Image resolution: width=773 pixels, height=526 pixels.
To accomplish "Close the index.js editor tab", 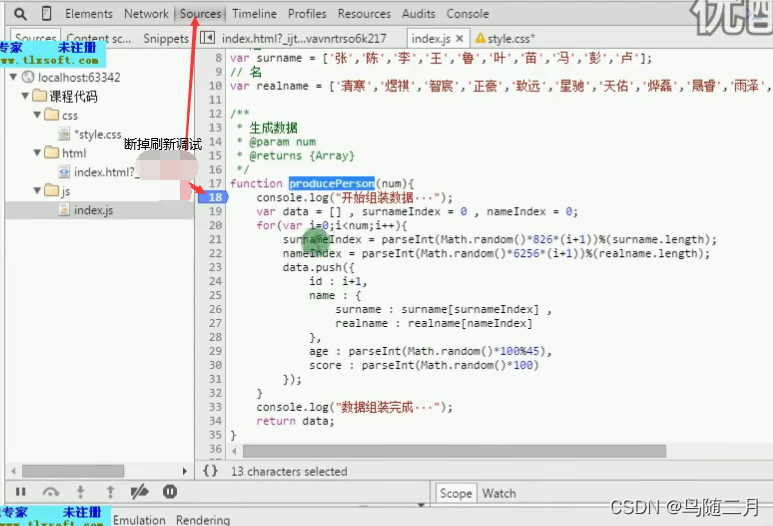I will click(x=460, y=39).
